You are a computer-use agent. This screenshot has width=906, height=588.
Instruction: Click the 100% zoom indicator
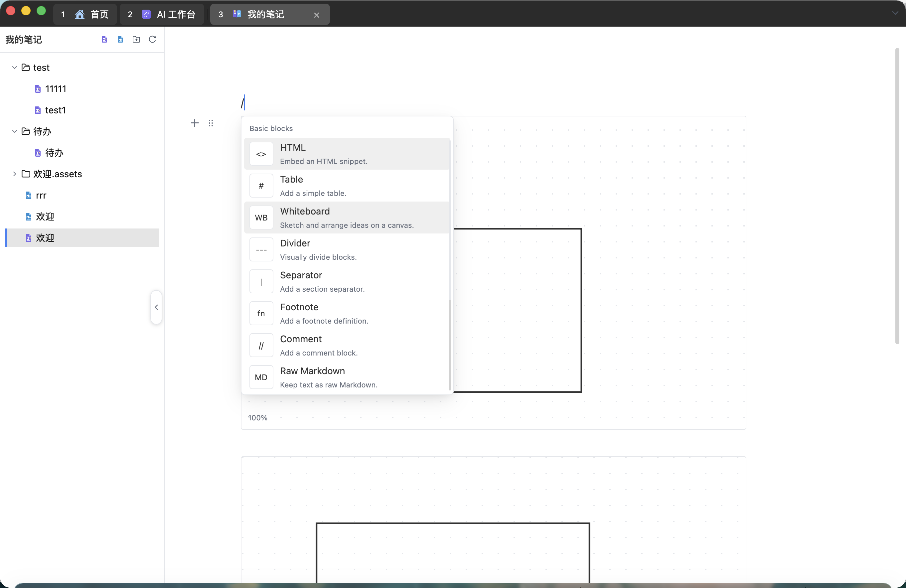[258, 418]
